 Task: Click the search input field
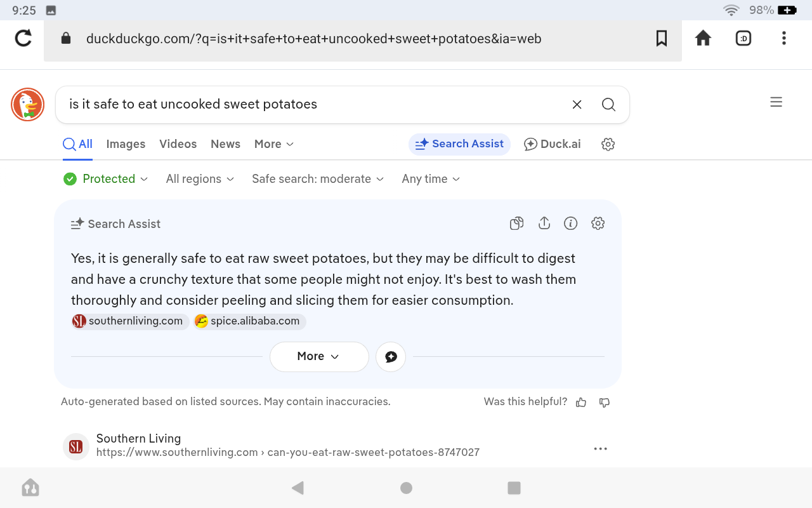[311, 105]
